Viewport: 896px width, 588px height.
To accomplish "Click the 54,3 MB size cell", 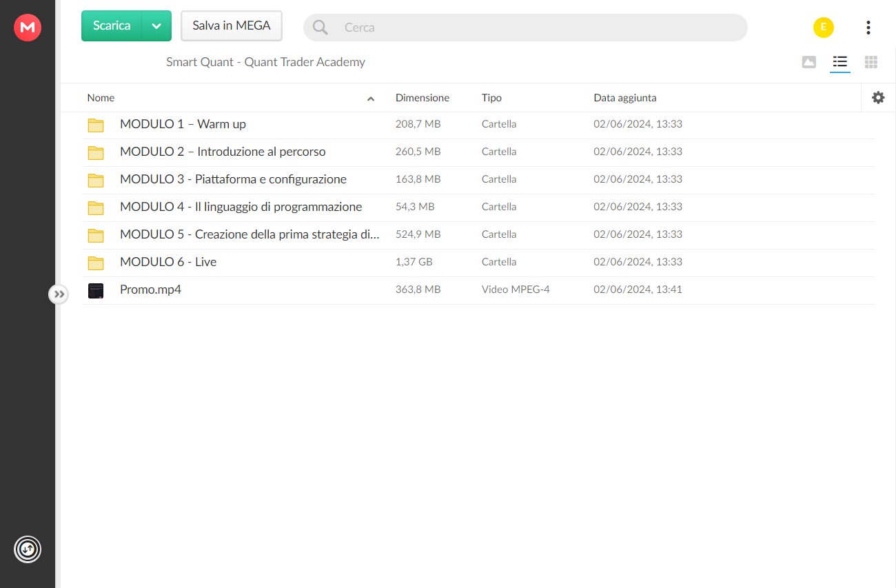I will click(x=415, y=207).
